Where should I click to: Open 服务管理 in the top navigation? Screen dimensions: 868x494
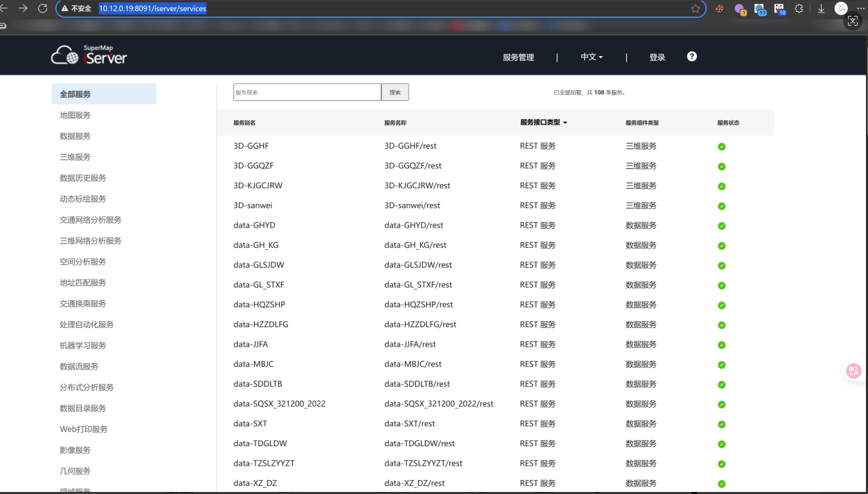tap(518, 57)
